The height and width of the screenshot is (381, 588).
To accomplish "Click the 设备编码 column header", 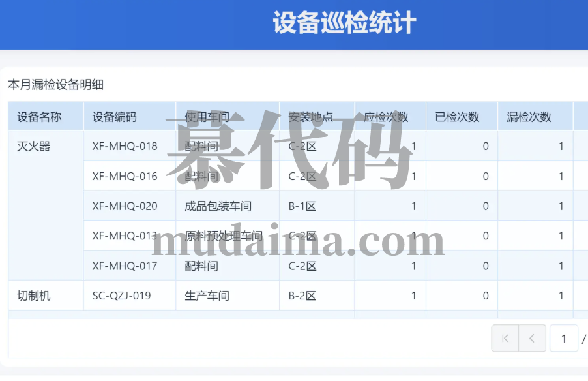I will tap(115, 117).
